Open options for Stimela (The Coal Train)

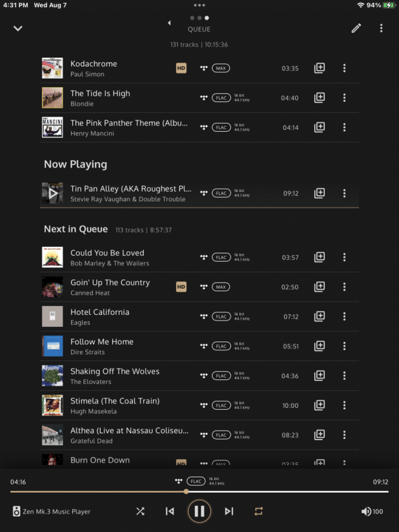click(344, 405)
